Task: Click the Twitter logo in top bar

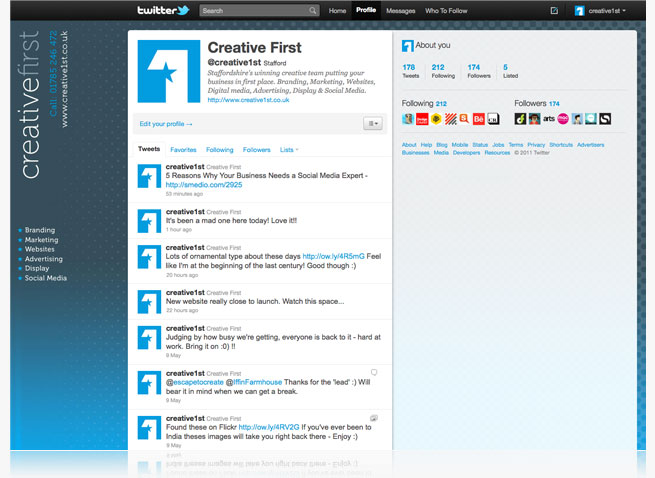Action: (163, 10)
